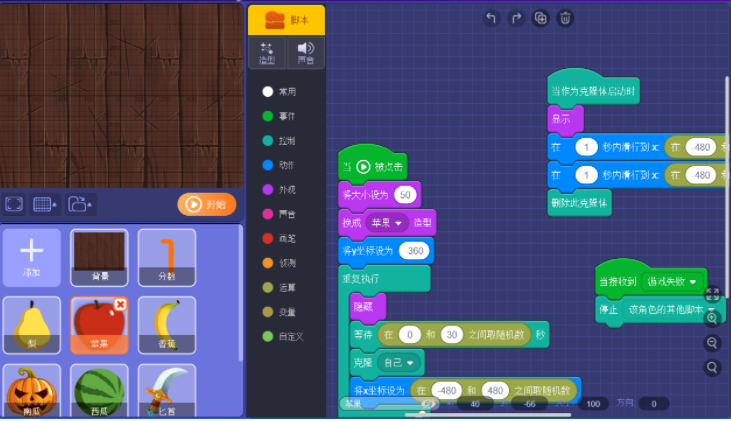Click the duplicate blocks icon
Viewport: 731px width, 421px height.
coord(541,18)
